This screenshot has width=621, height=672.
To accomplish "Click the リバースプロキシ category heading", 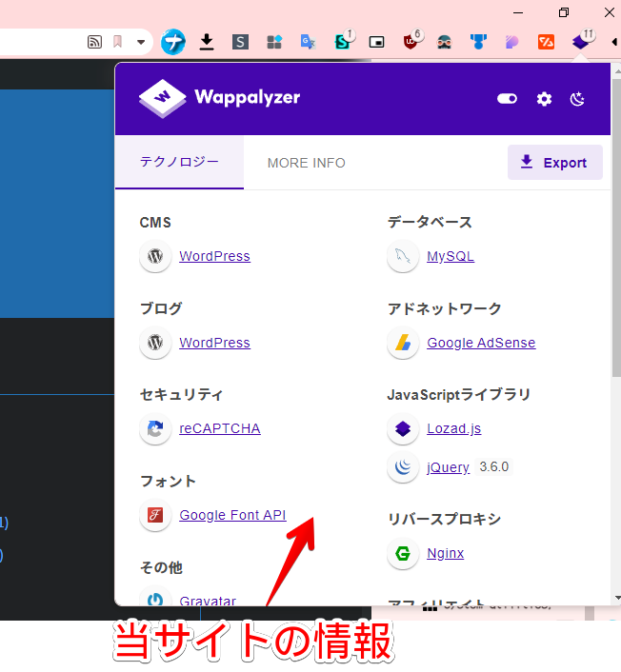I will point(444,519).
